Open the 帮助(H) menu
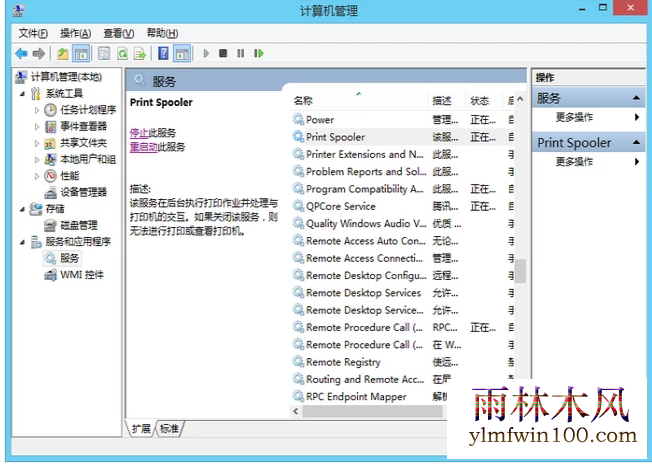This screenshot has height=464, width=652. (162, 33)
